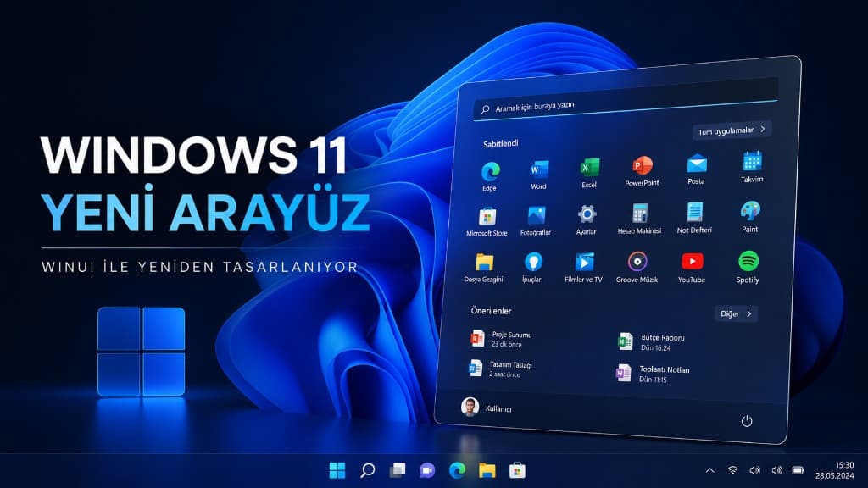Open the Chat icon on the taskbar

tap(427, 470)
